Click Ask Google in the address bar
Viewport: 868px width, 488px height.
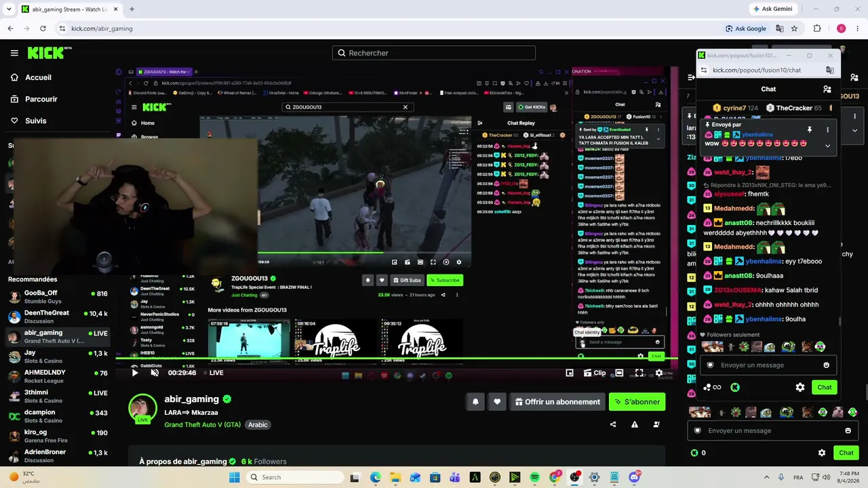coord(745,28)
